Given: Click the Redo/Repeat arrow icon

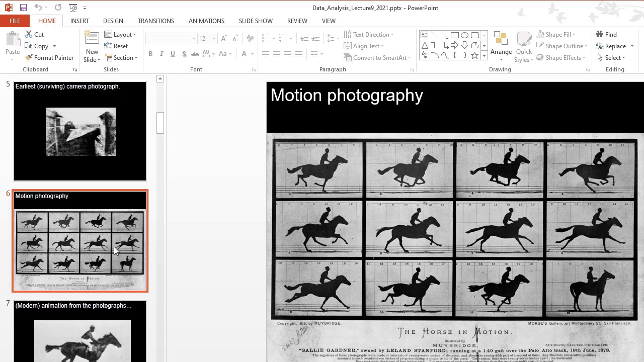Looking at the screenshot, I should pyautogui.click(x=58, y=8).
